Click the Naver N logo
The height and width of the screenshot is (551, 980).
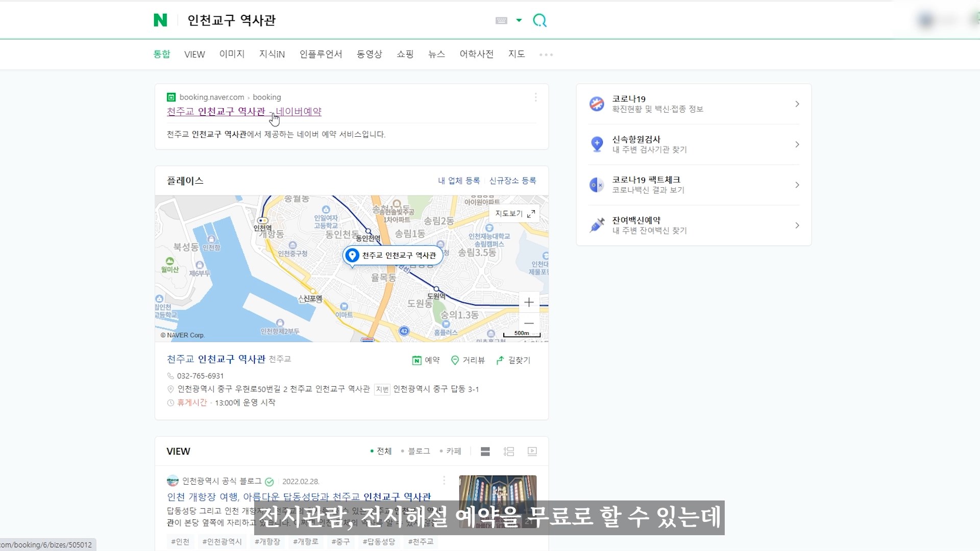pos(160,20)
